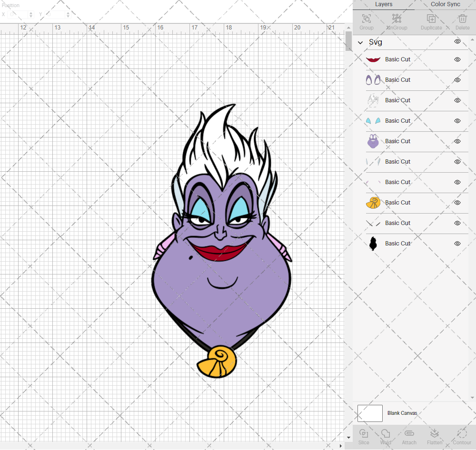Screen dimensions: 476x450
Task: Click the horizontal scrollbar right arrow
Action: coord(340,446)
